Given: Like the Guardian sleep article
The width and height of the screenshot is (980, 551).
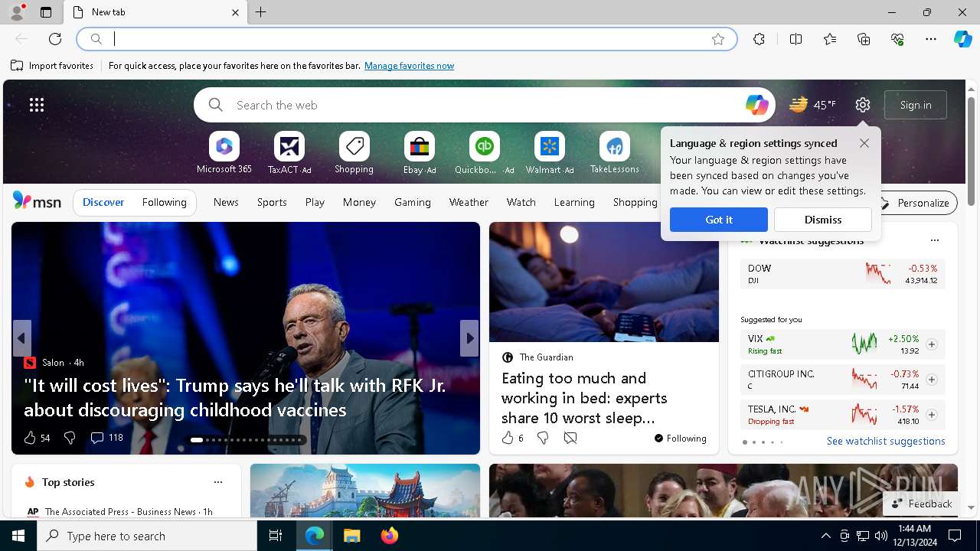Looking at the screenshot, I should point(512,438).
